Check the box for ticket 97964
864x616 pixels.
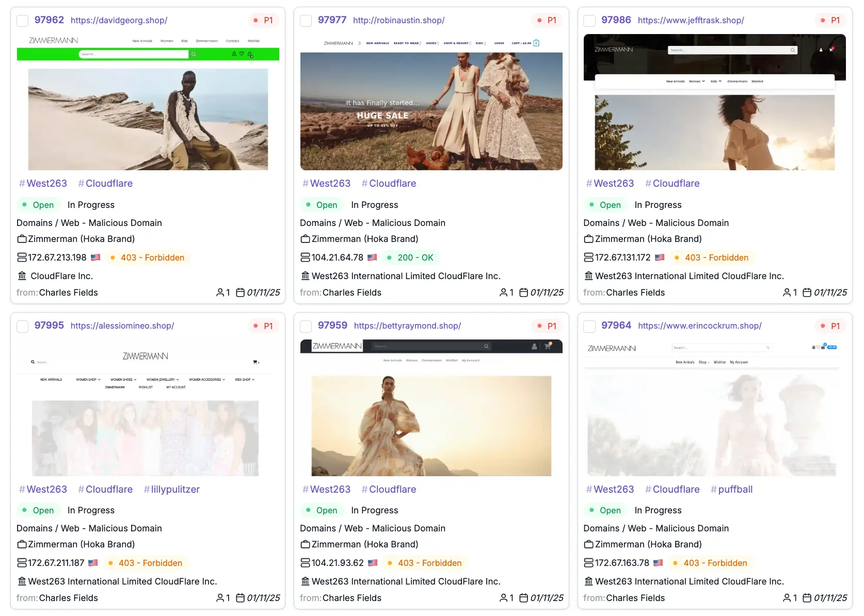(x=589, y=326)
